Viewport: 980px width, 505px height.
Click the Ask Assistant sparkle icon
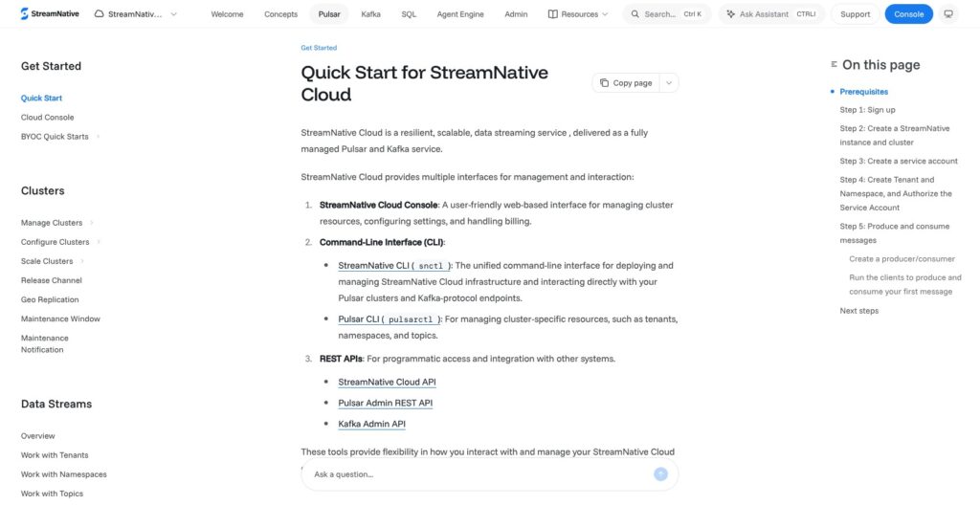[730, 13]
